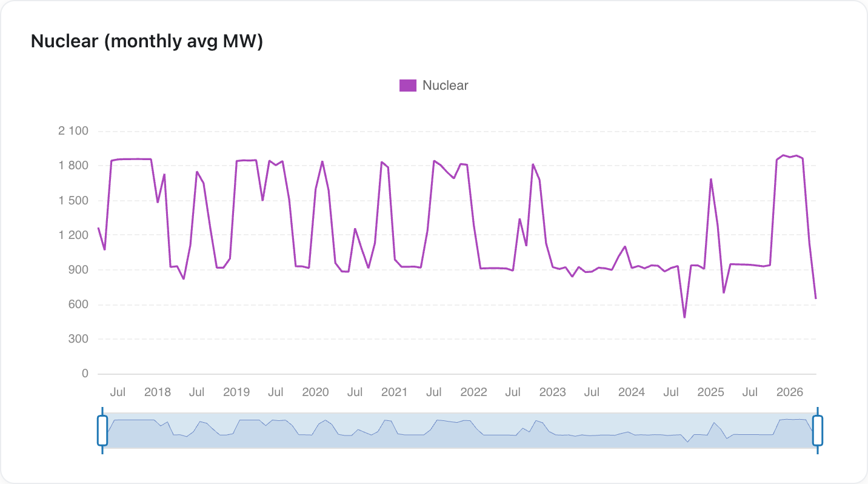Image resolution: width=868 pixels, height=484 pixels.
Task: Click the 600 y-axis label
Action: (78, 304)
